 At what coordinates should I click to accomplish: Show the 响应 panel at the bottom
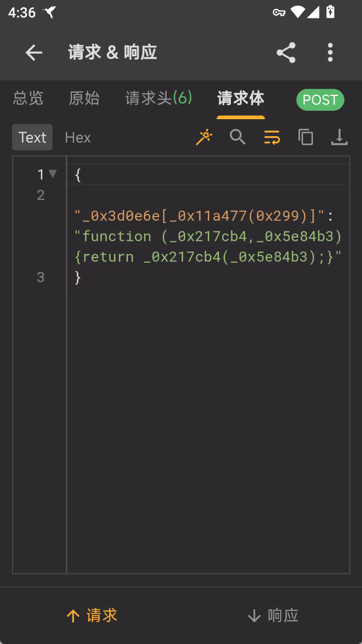pyautogui.click(x=273, y=615)
